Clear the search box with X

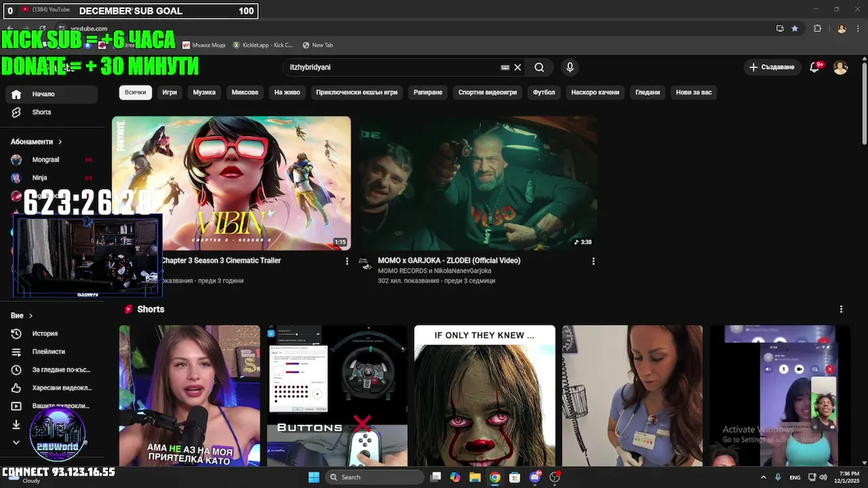tap(517, 67)
